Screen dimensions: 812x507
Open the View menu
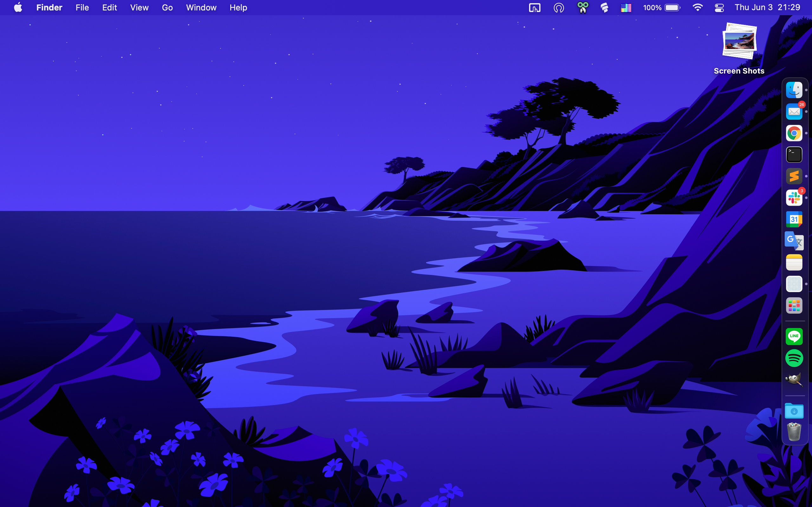(139, 8)
